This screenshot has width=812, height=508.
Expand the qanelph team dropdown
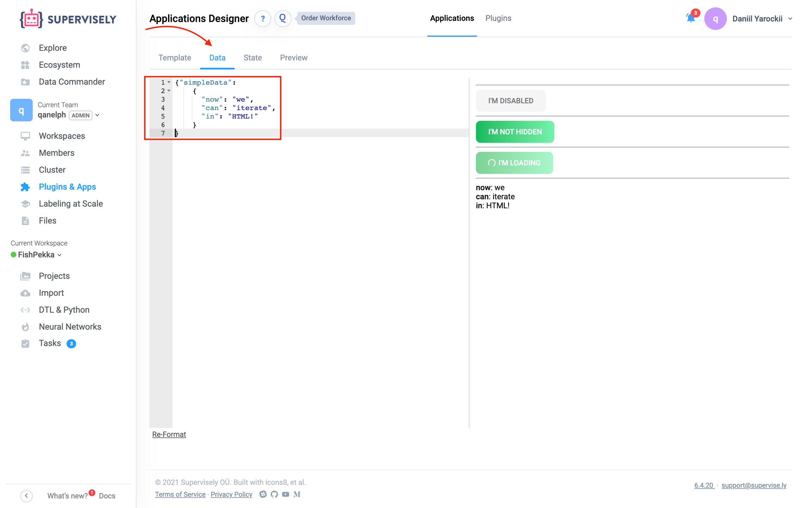click(98, 115)
